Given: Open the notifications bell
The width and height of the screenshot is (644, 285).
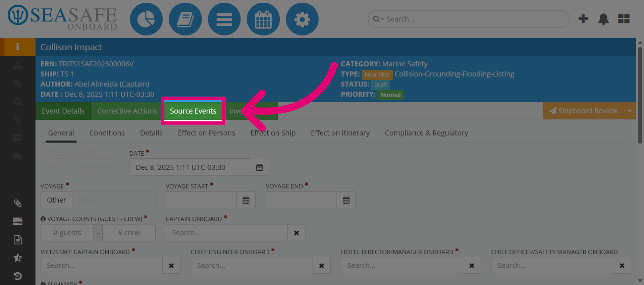Looking at the screenshot, I should (603, 19).
